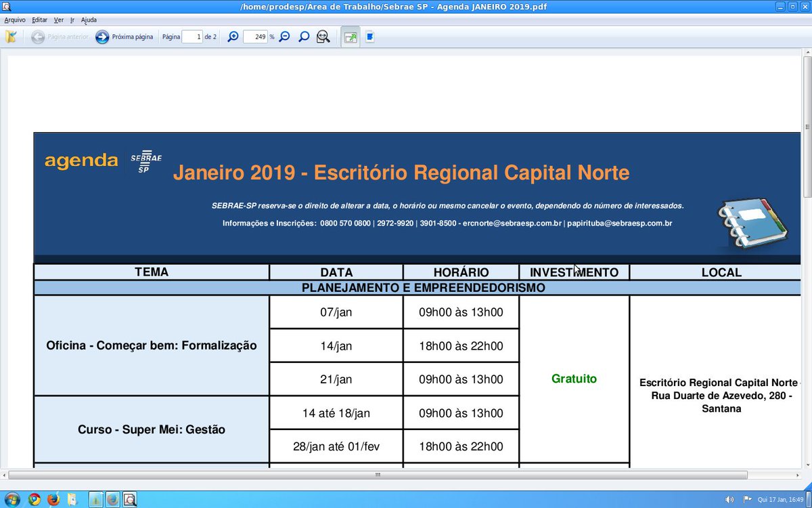Click 09h00 às 13h00 in 21/jan row
This screenshot has width=812, height=508.
click(x=461, y=379)
